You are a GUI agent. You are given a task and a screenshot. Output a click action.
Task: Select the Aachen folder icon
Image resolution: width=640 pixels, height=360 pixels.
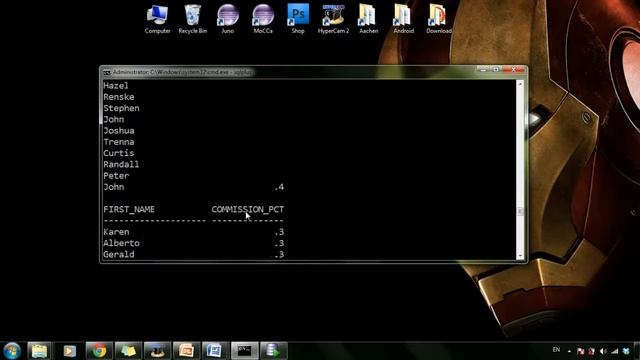click(368, 19)
